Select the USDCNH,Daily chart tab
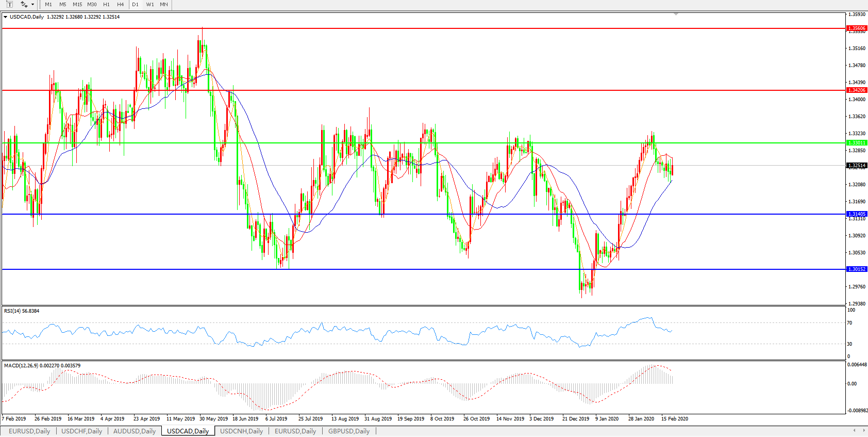868x437 pixels. (x=241, y=431)
